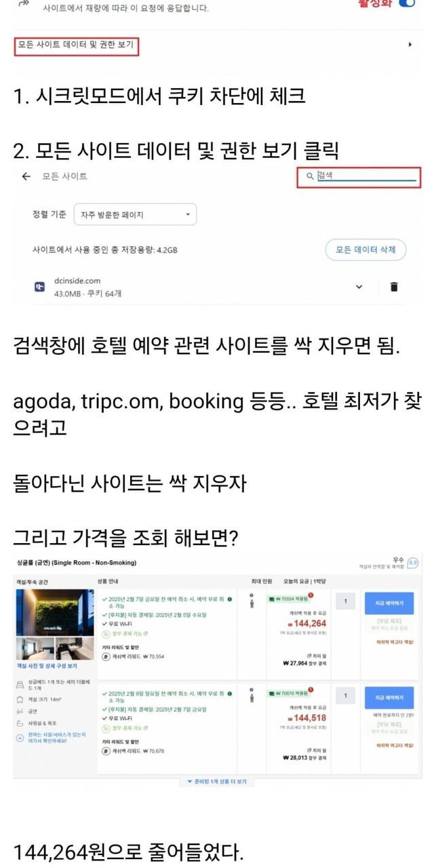The height and width of the screenshot is (868, 434).
Task: Open 모든 사이트 데이터 및 권한 보기
Action: (76, 46)
